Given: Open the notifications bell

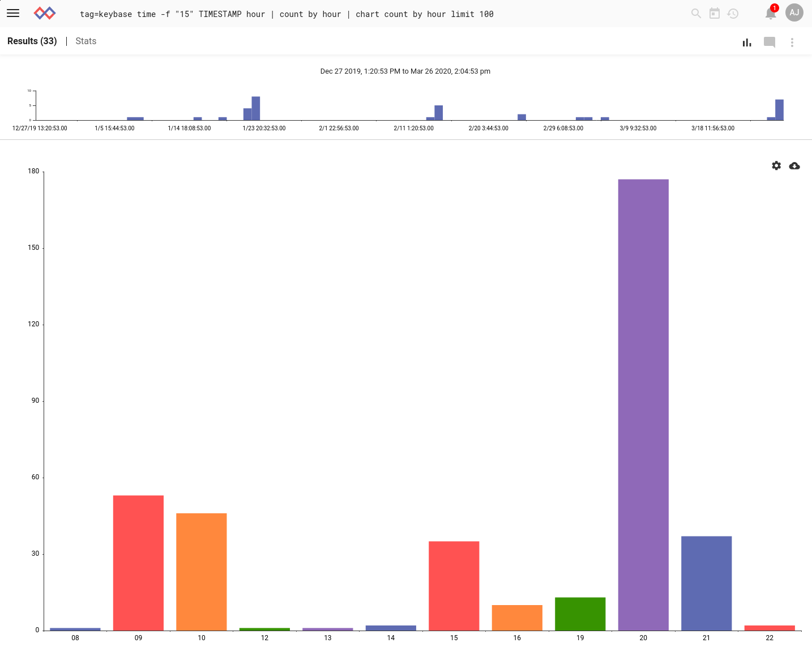Looking at the screenshot, I should 771,13.
